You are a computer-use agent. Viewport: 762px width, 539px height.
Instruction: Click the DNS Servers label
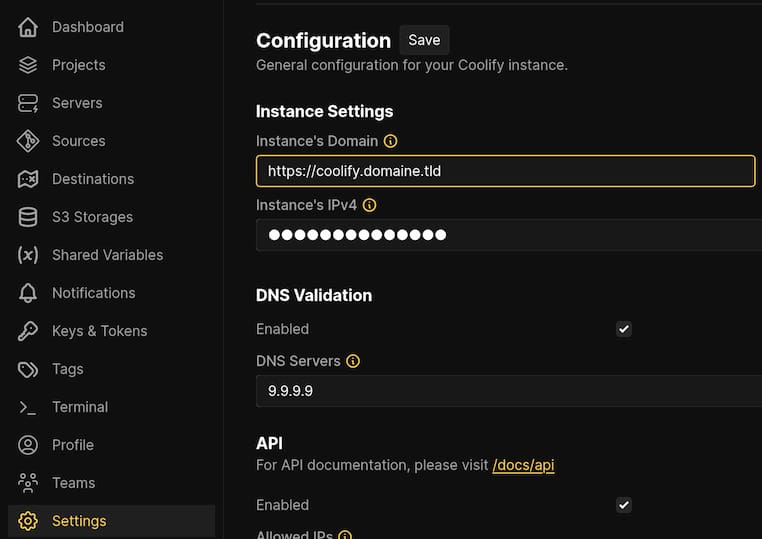tap(298, 361)
